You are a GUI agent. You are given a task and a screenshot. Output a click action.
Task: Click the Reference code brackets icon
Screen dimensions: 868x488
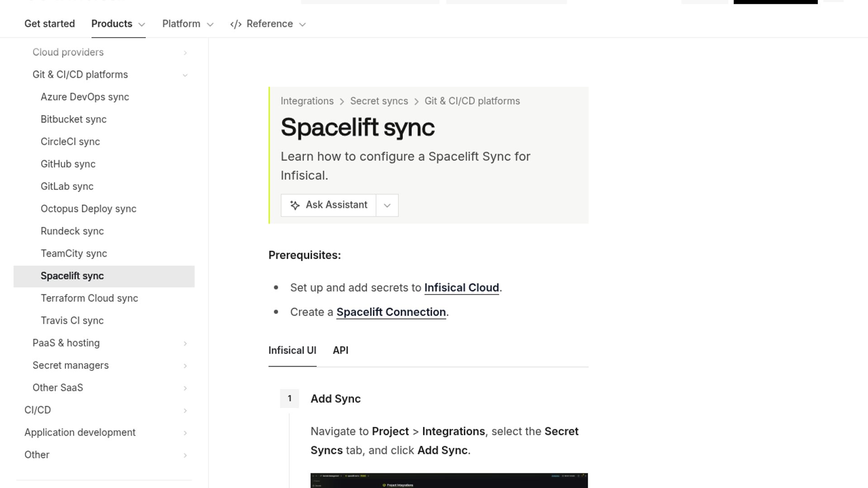(236, 24)
